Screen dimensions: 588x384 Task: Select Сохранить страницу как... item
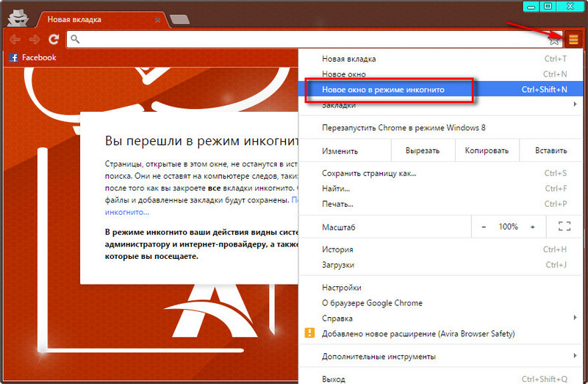[x=440, y=174]
